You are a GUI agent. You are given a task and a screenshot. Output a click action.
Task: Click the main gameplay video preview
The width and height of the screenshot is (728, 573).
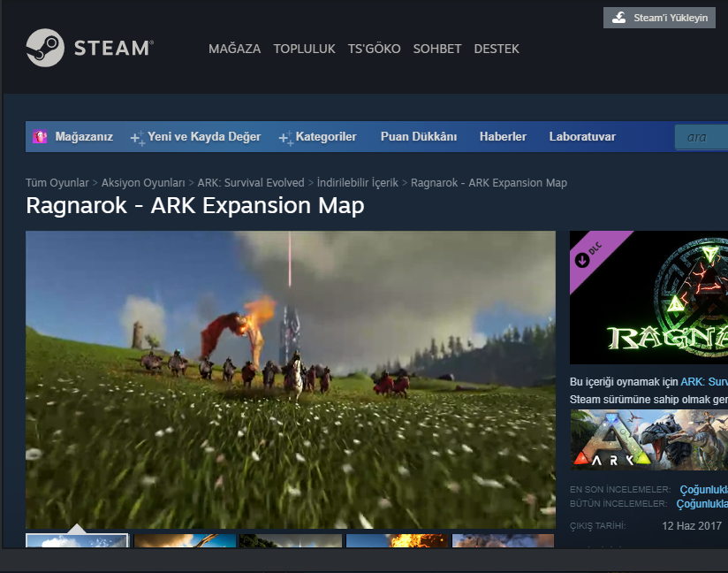[x=291, y=379]
